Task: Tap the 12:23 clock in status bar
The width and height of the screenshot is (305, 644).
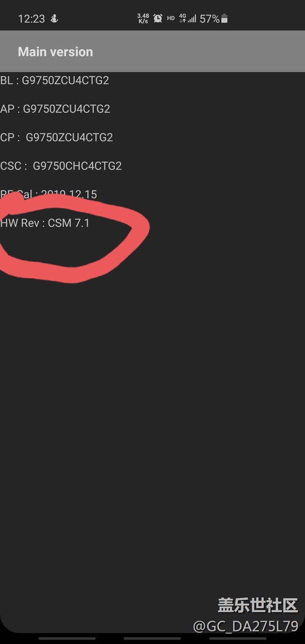Action: pyautogui.click(x=31, y=19)
